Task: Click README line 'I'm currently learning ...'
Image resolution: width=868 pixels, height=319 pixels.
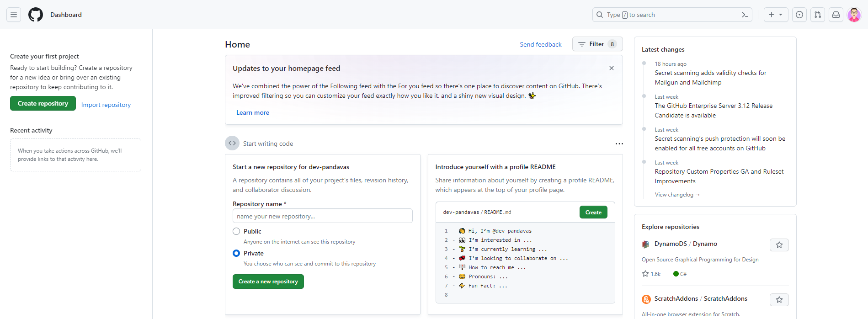Action: 503,249
